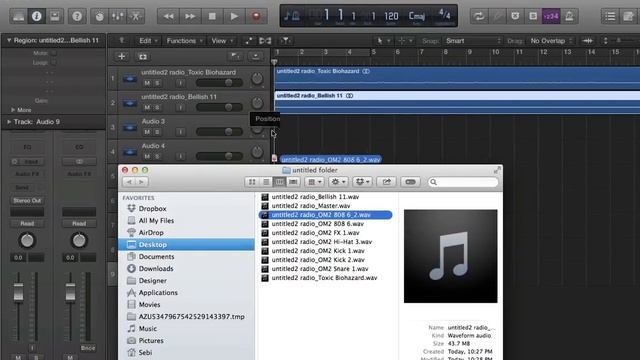640x360 pixels.
Task: Toggle the Cycle mode button
Action: click(479, 16)
